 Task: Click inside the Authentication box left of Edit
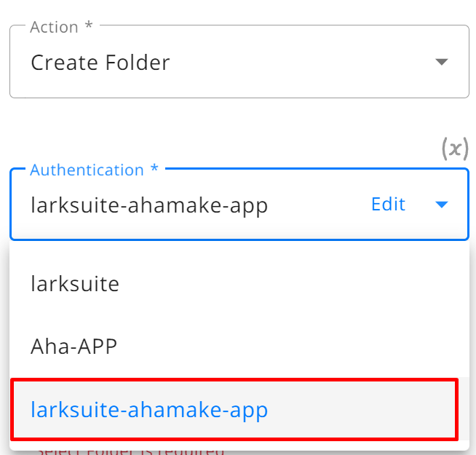pos(319,205)
